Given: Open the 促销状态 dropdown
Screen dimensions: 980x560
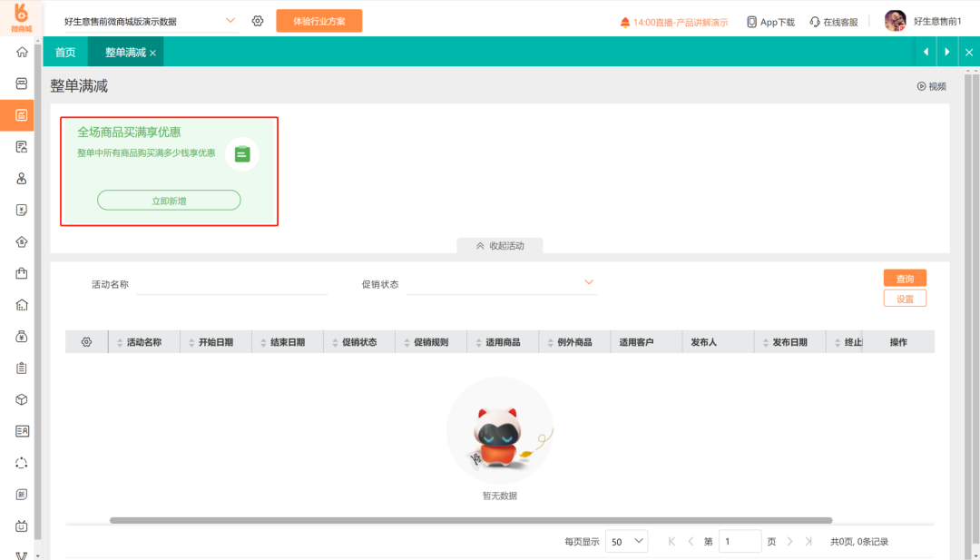Looking at the screenshot, I should pyautogui.click(x=502, y=284).
